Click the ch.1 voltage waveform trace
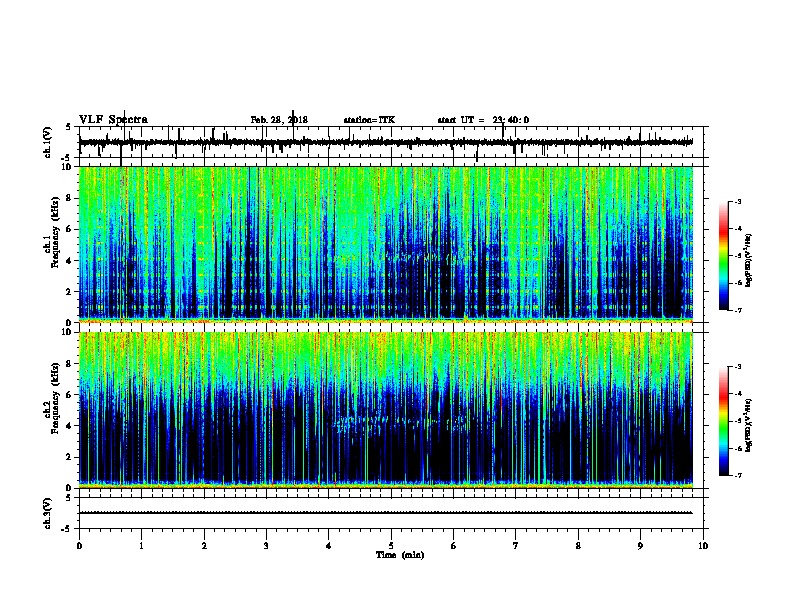Viewport: 792px width, 612px height. coord(385,142)
